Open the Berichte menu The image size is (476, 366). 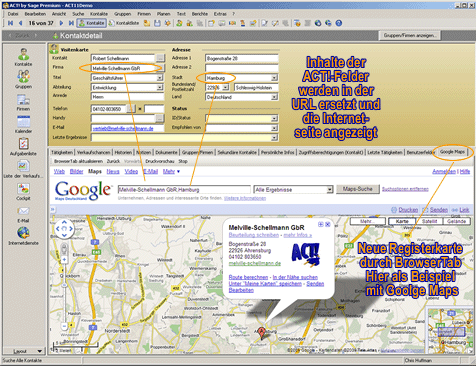tap(200, 14)
